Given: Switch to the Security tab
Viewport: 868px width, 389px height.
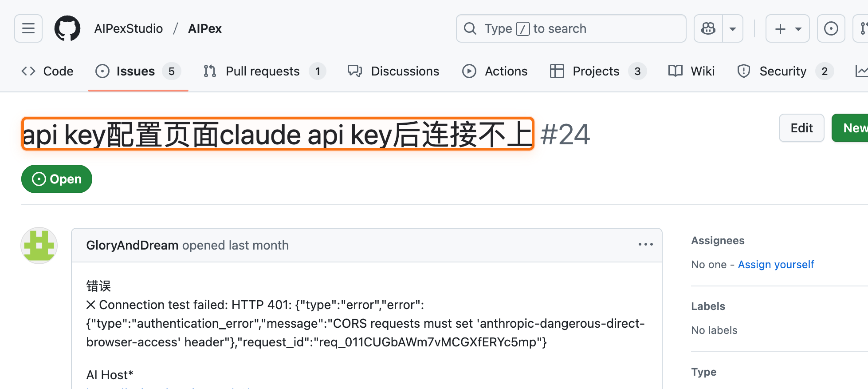Looking at the screenshot, I should [x=785, y=71].
